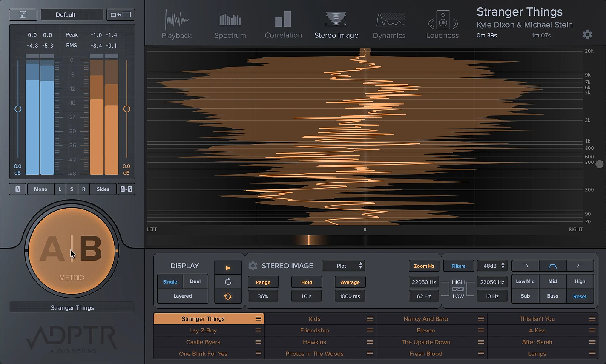Select The Upside Down song entry
Screen dimensions: 606x364
click(x=426, y=342)
